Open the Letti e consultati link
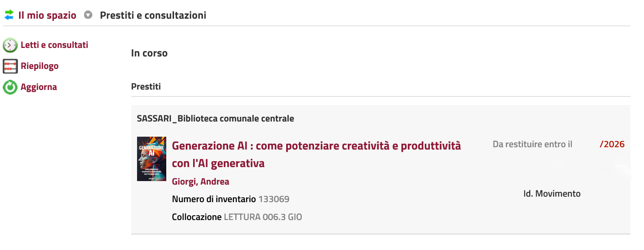 coord(54,45)
